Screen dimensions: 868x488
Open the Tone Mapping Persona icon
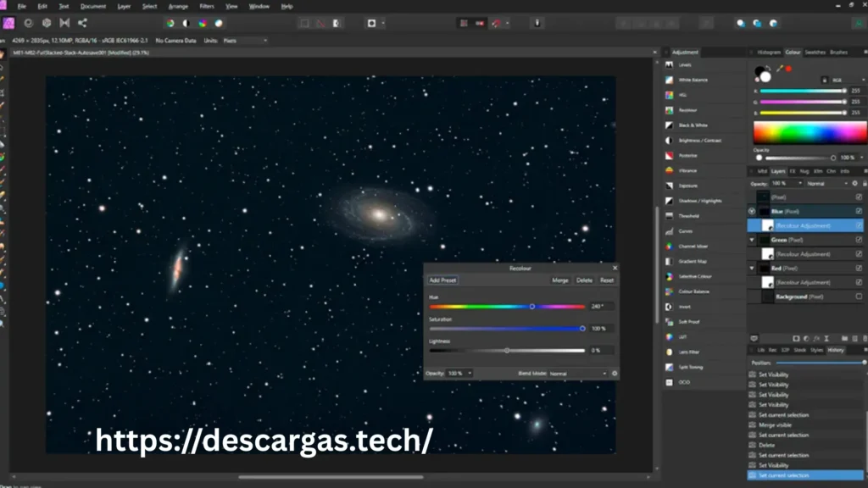tap(64, 23)
